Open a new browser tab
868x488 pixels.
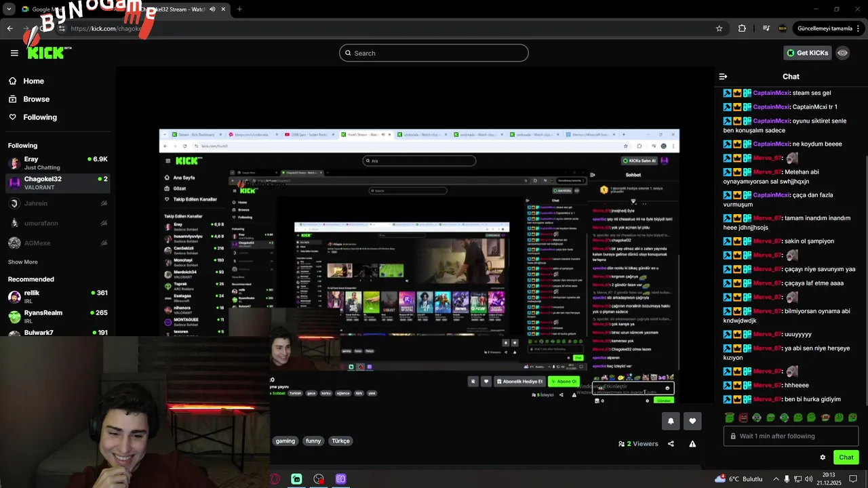[x=239, y=9]
